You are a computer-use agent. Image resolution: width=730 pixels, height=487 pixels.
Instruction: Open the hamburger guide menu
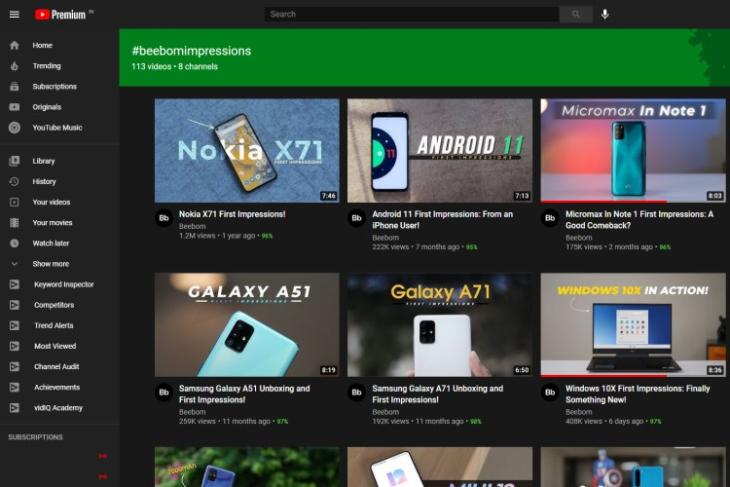tap(14, 14)
